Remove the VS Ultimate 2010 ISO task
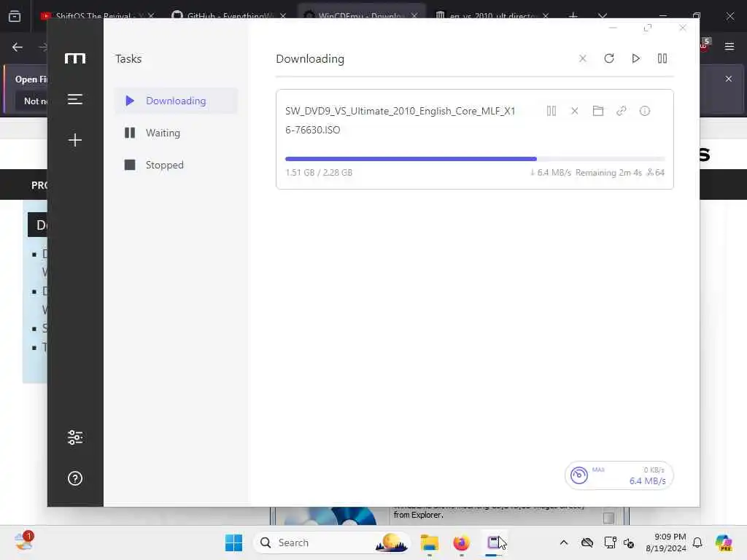Viewport: 747px width, 560px height. (575, 111)
